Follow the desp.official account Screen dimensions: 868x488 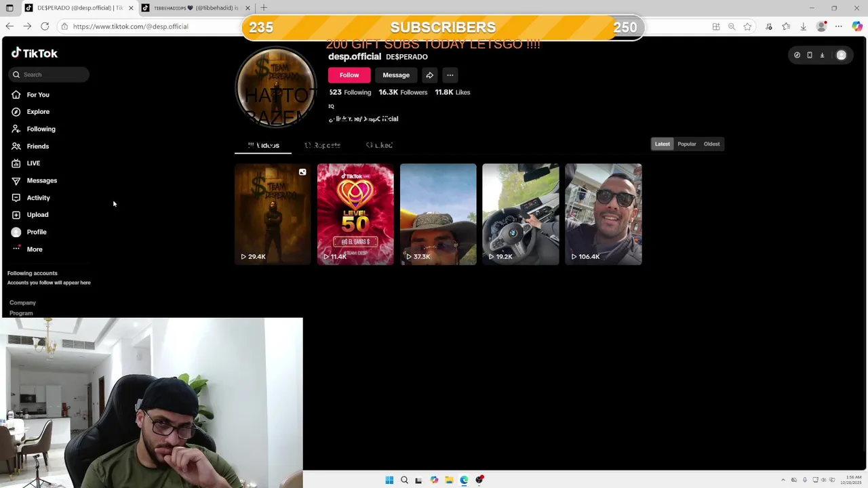349,75
